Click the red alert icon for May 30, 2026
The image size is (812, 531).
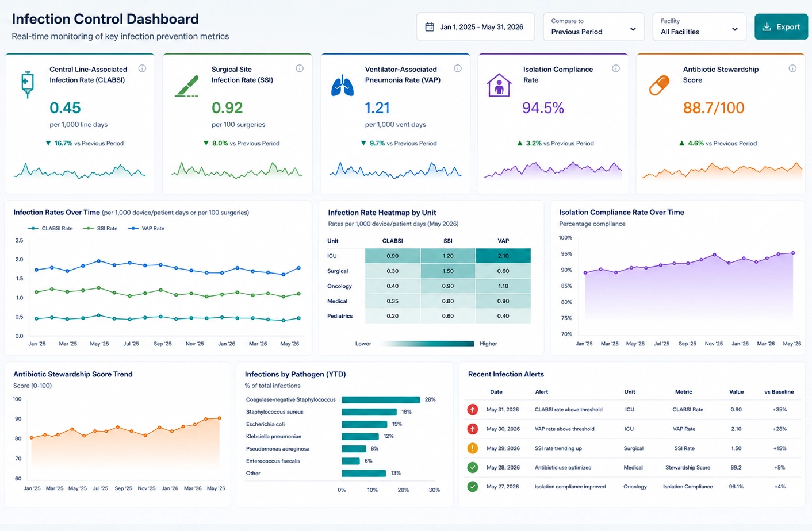pos(473,429)
